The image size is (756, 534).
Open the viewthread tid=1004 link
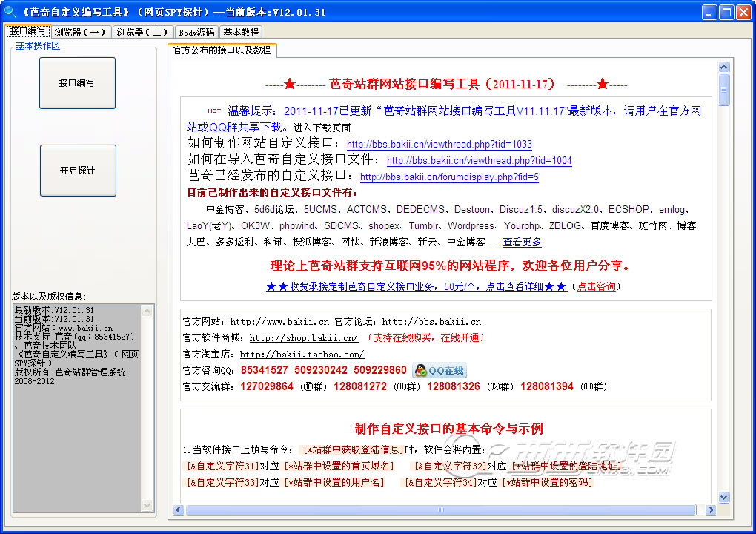click(x=480, y=161)
